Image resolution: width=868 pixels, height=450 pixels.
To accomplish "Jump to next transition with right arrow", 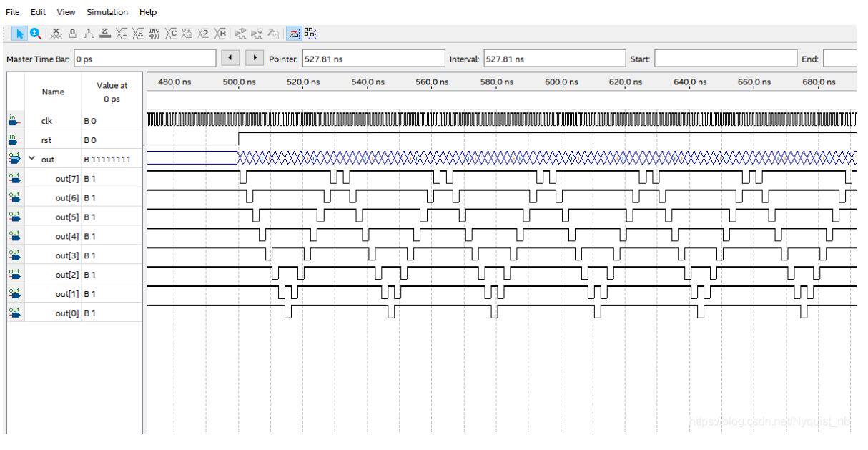I will (x=255, y=58).
